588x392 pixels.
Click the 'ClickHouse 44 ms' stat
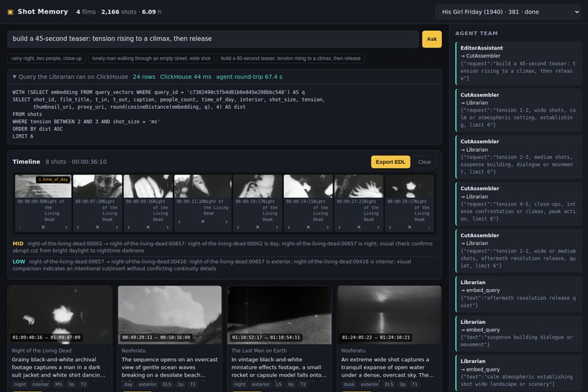185,77
